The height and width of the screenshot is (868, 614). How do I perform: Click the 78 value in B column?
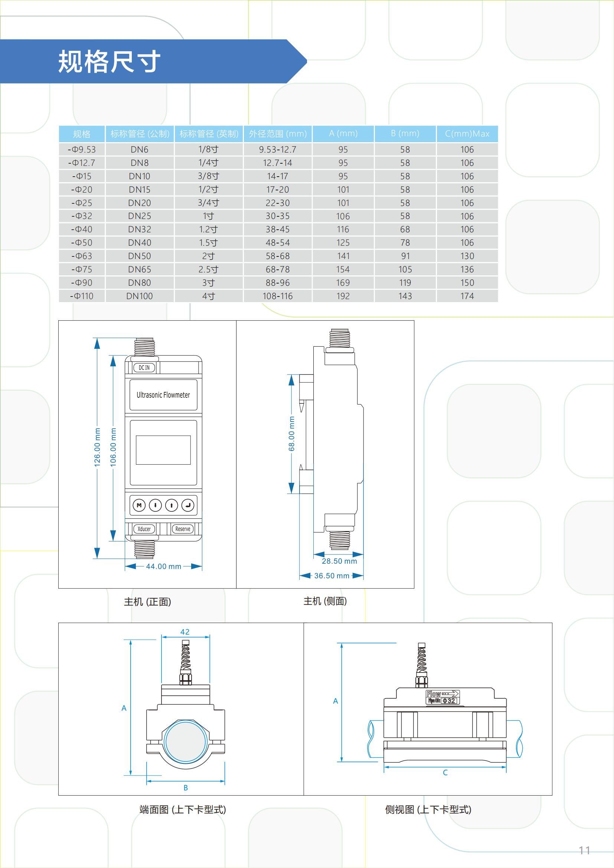click(x=405, y=243)
